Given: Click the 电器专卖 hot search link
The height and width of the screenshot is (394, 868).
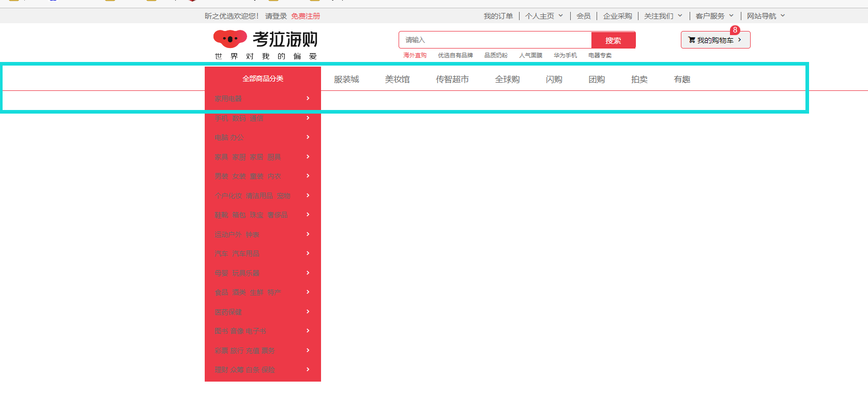Looking at the screenshot, I should click(x=600, y=55).
